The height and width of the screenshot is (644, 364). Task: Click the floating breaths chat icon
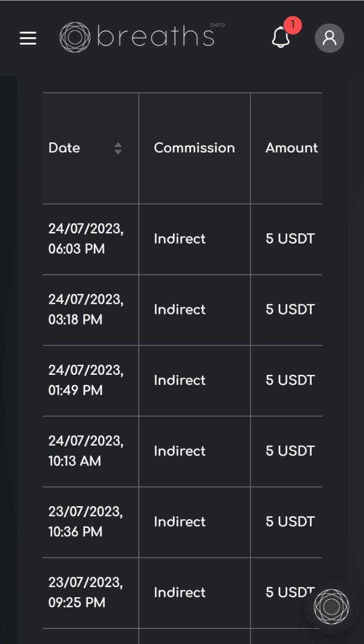[x=331, y=606]
